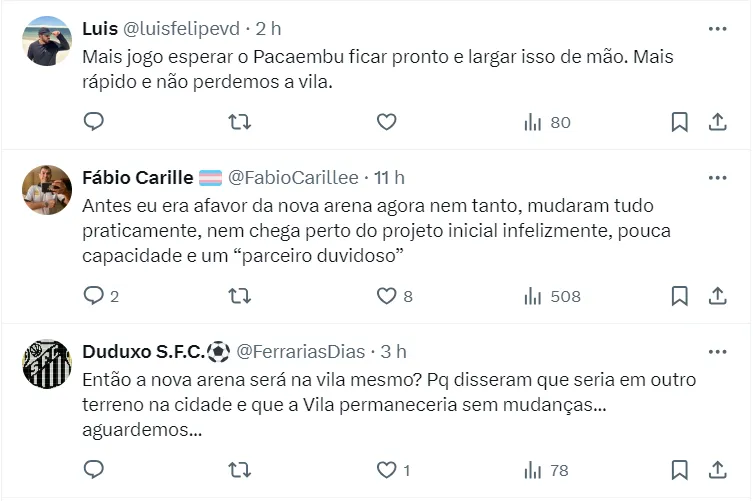Open more options on Duduxo S.F.C. tweet
The height and width of the screenshot is (501, 753).
coord(717,352)
